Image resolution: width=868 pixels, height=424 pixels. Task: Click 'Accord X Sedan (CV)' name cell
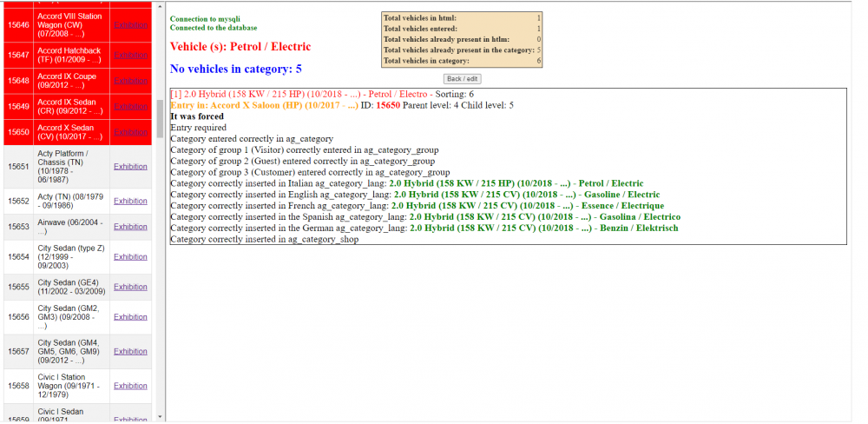[71, 132]
